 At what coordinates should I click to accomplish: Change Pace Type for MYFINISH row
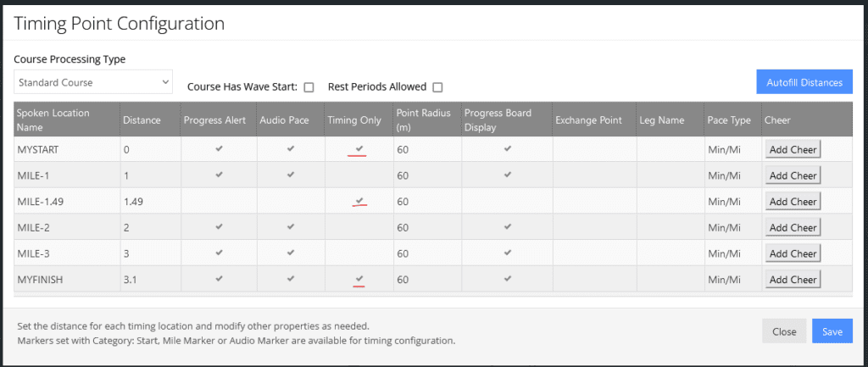[724, 280]
